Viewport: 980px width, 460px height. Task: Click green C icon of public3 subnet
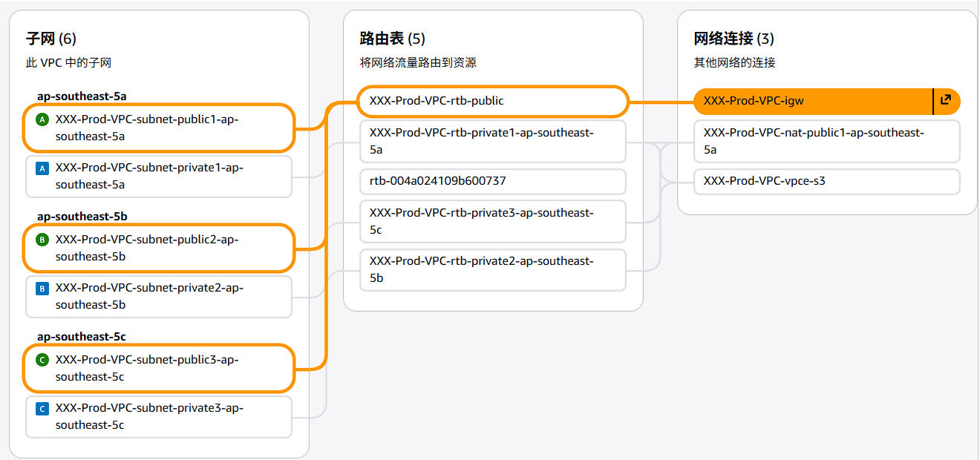[x=42, y=360]
